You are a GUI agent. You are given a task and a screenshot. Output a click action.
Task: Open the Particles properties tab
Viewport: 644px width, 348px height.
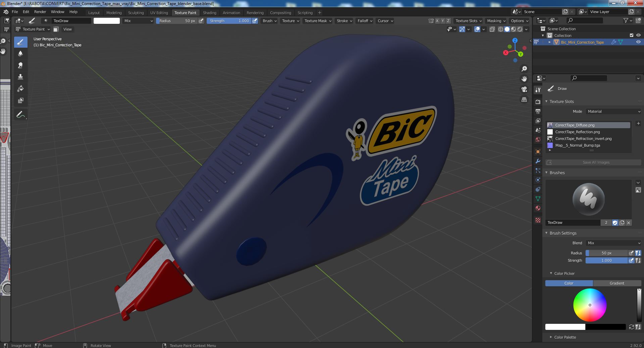[x=538, y=170]
